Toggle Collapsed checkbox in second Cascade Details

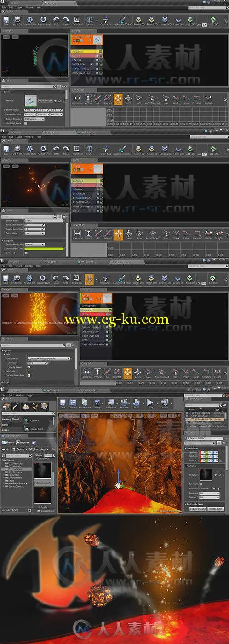(26, 253)
